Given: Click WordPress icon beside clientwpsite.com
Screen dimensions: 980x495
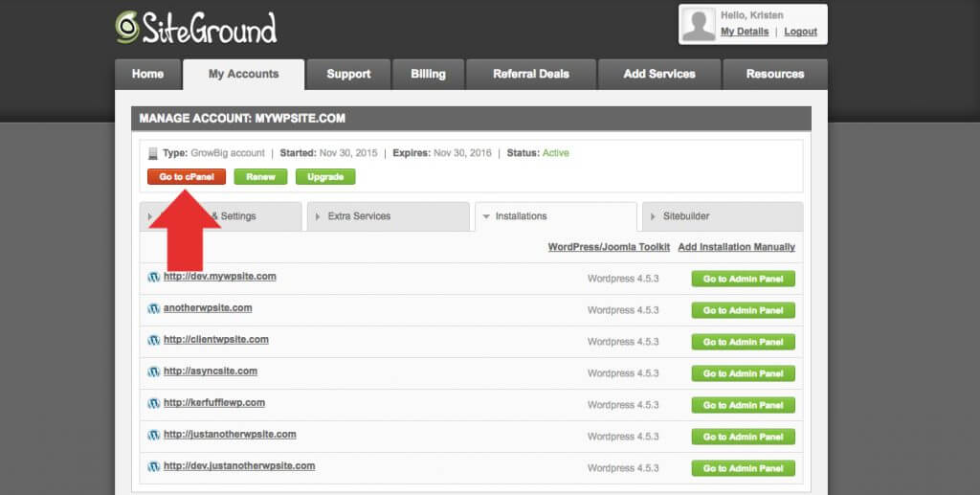Looking at the screenshot, I should [x=154, y=340].
